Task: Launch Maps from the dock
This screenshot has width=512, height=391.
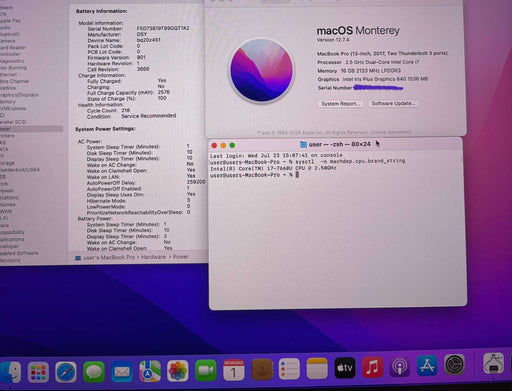Action: (x=150, y=371)
